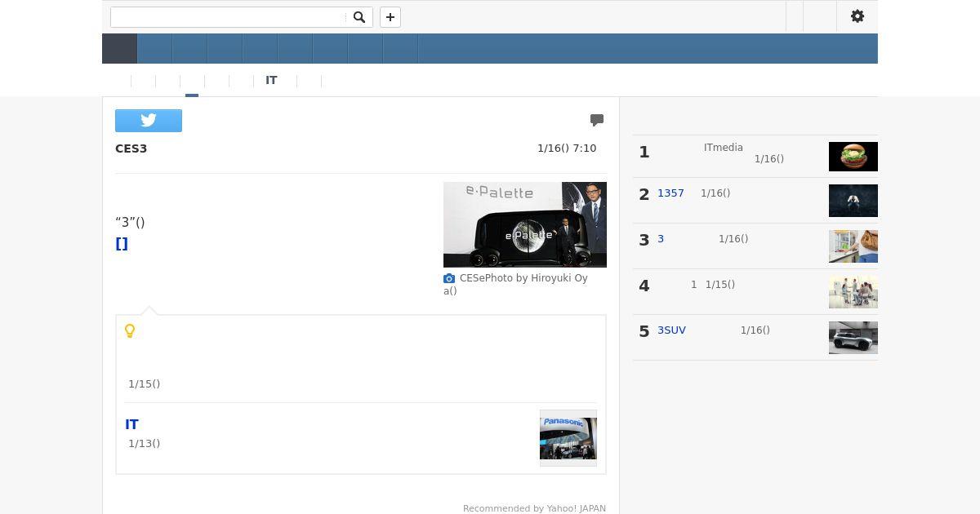Click the magnifier search icon

pyautogui.click(x=359, y=17)
